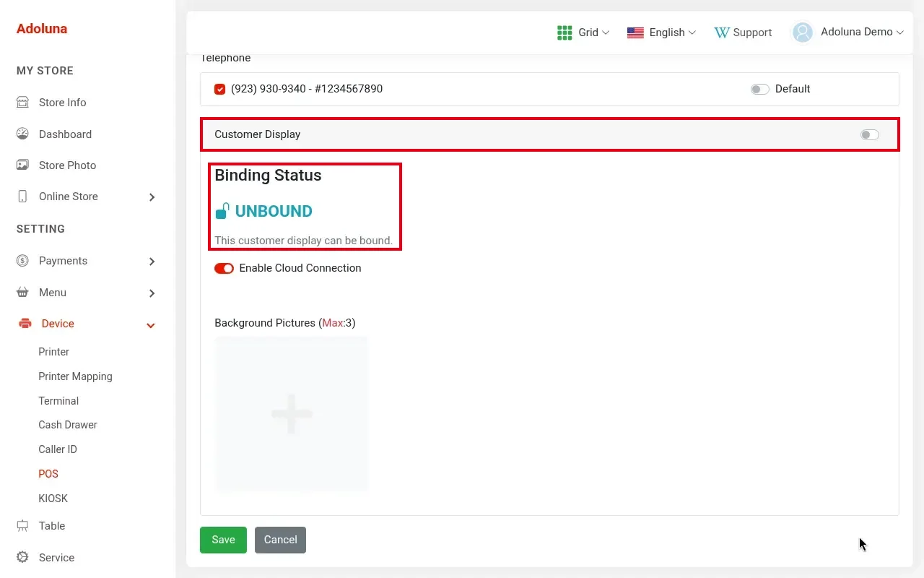The image size is (924, 578).
Task: Turn off Enable Cloud Connection switch
Action: pyautogui.click(x=224, y=269)
